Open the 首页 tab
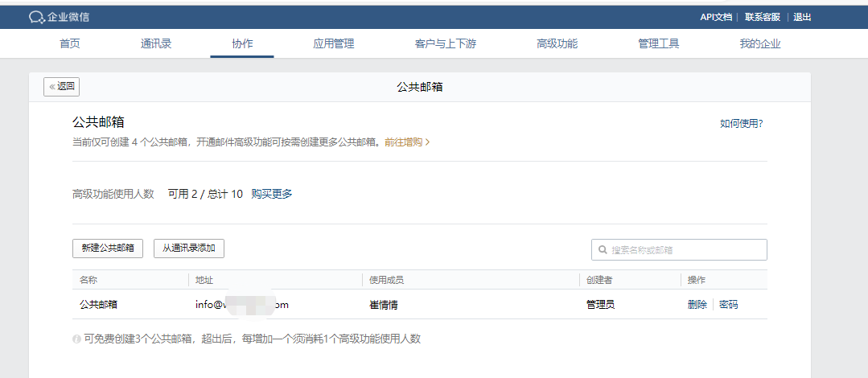 (x=70, y=43)
